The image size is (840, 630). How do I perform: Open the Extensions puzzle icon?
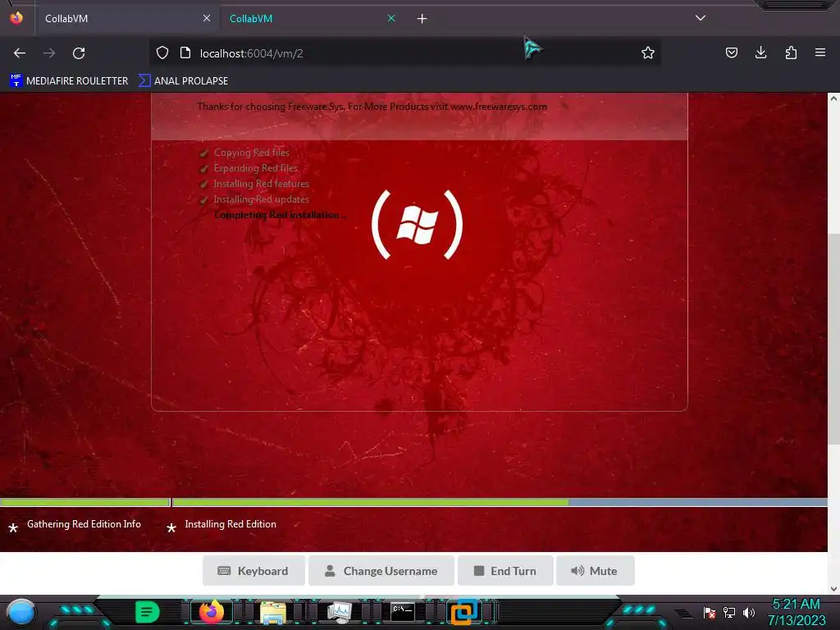[x=791, y=52]
